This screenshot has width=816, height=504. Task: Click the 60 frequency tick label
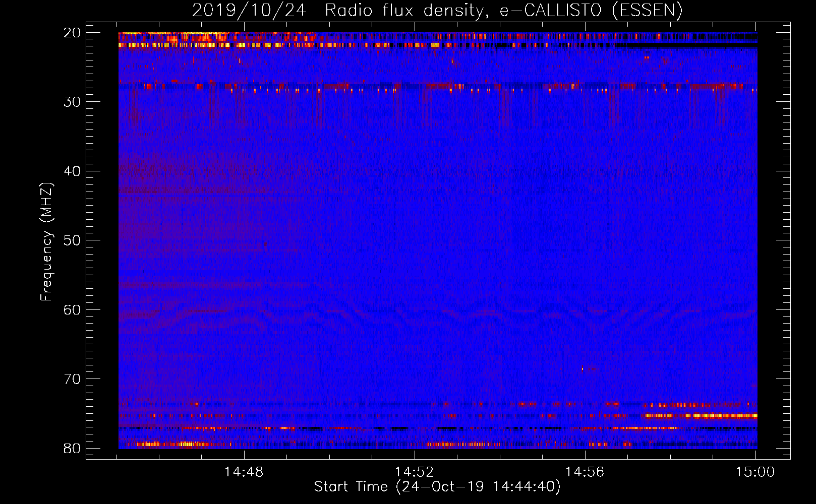(x=72, y=310)
